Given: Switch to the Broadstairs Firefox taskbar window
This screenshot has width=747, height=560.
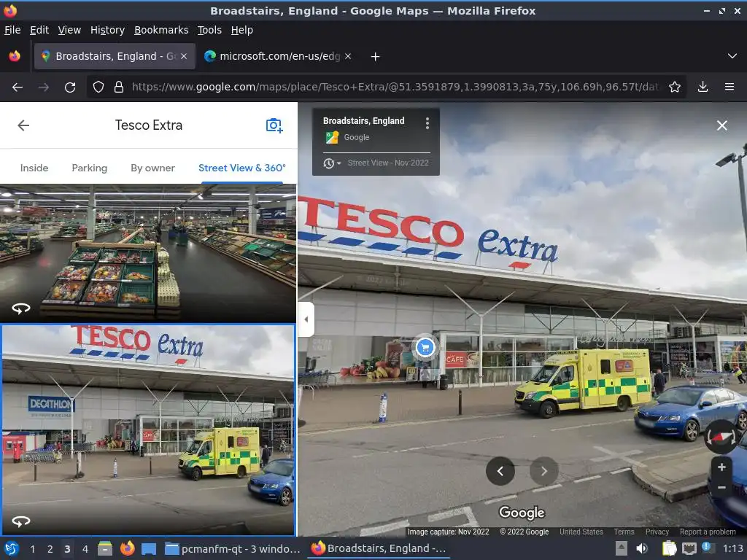Looking at the screenshot, I should (x=379, y=548).
